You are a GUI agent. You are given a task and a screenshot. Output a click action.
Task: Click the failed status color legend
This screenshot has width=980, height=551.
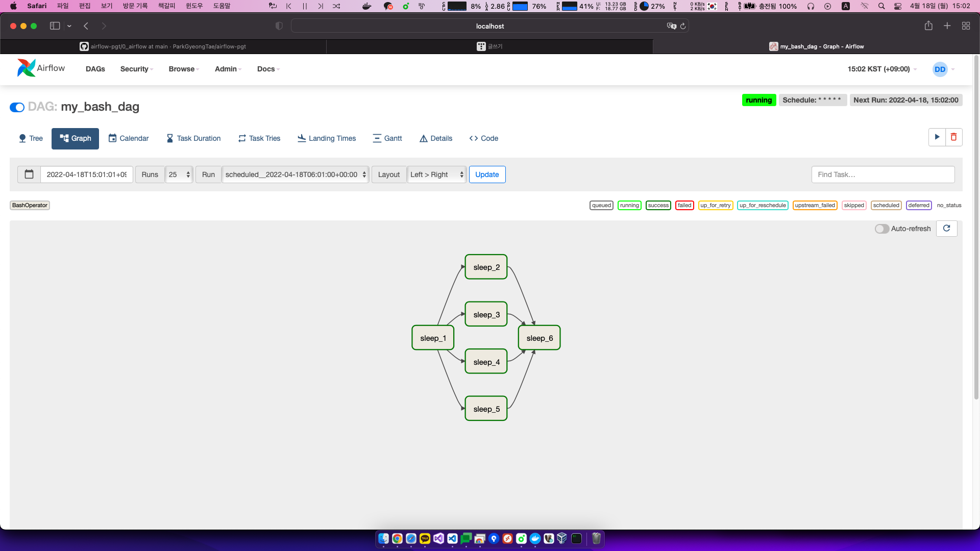(x=684, y=206)
